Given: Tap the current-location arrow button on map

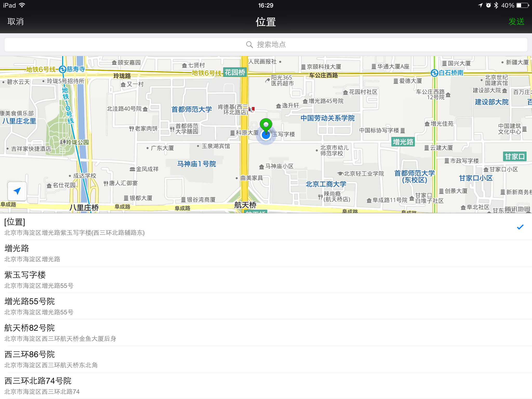Looking at the screenshot, I should point(17,191).
